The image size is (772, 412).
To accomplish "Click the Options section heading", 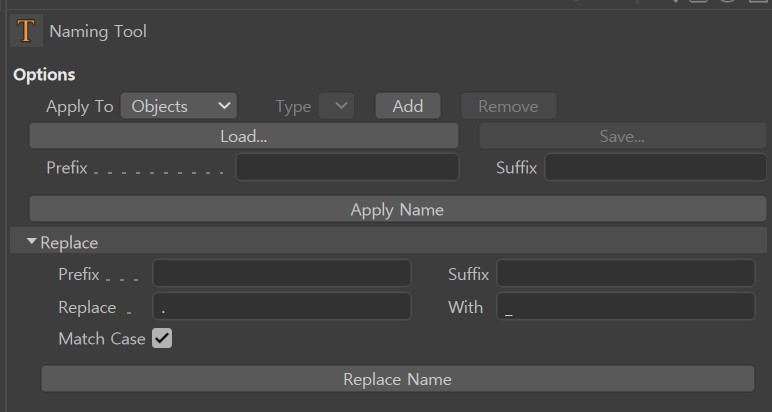I will click(44, 75).
